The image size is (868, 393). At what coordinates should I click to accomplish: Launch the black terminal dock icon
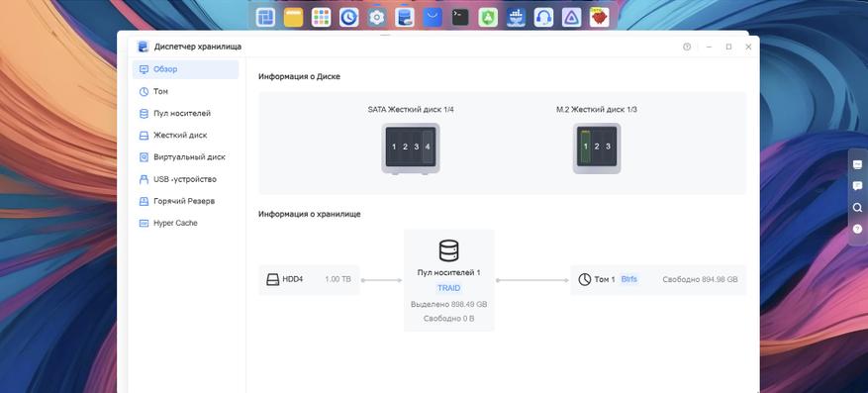pos(460,17)
